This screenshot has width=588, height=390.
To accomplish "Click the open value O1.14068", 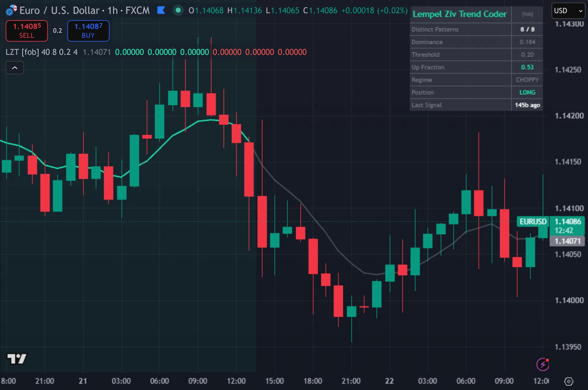I will (x=206, y=11).
